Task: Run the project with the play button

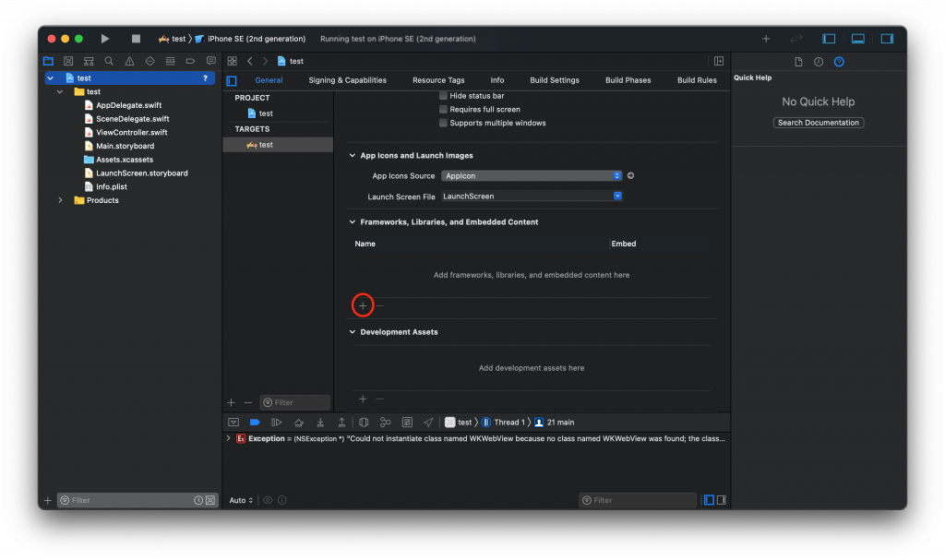Action: [x=105, y=39]
